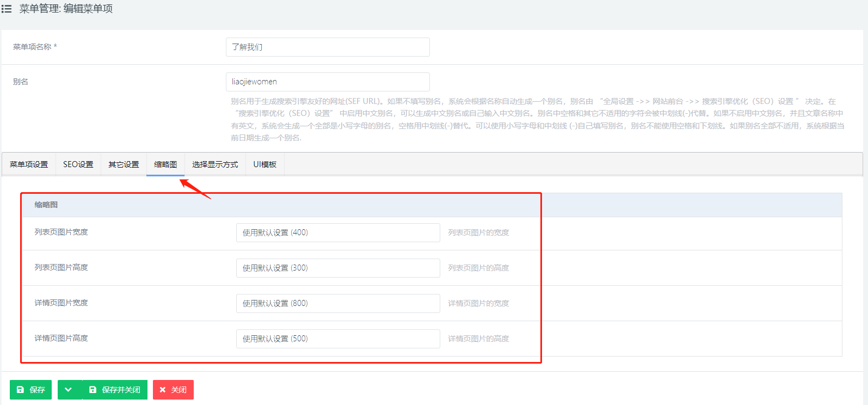The height and width of the screenshot is (405, 868).
Task: Click the 菜单管理: 编辑菜单项 page title
Action: pyautogui.click(x=66, y=9)
